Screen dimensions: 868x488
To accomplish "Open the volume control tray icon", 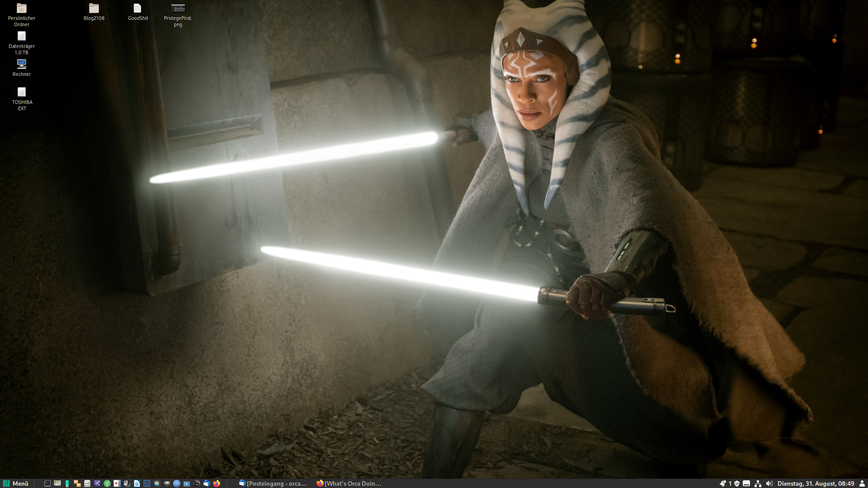I will coord(769,483).
